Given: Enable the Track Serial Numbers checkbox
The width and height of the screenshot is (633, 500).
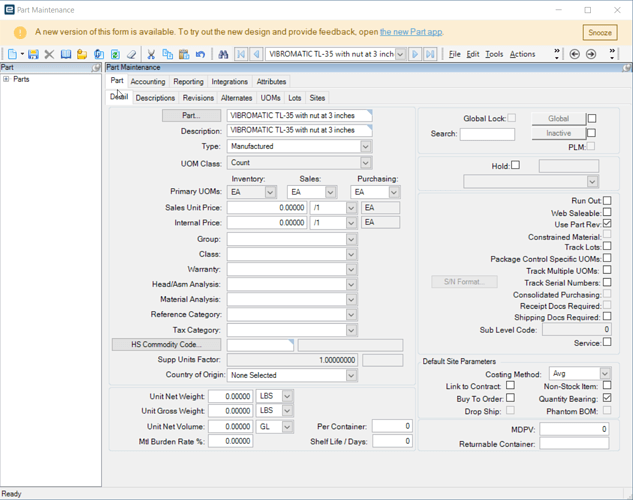Looking at the screenshot, I should tap(607, 282).
